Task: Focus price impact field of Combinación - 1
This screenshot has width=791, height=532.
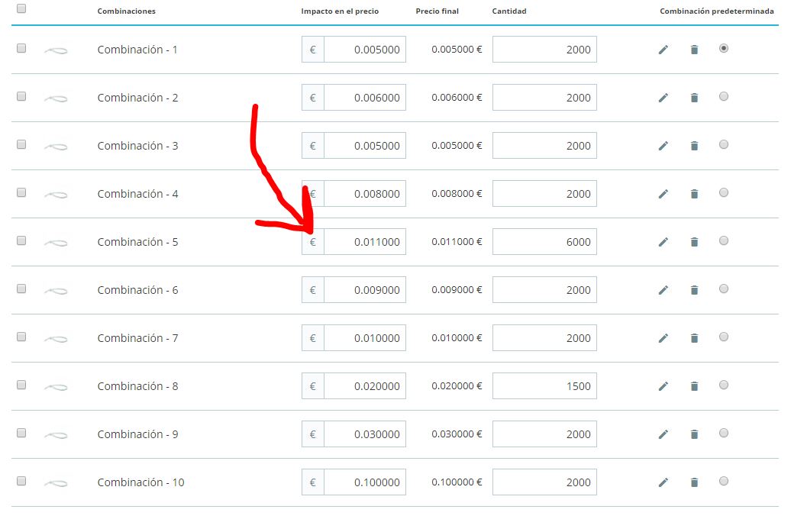Action: pyautogui.click(x=365, y=50)
